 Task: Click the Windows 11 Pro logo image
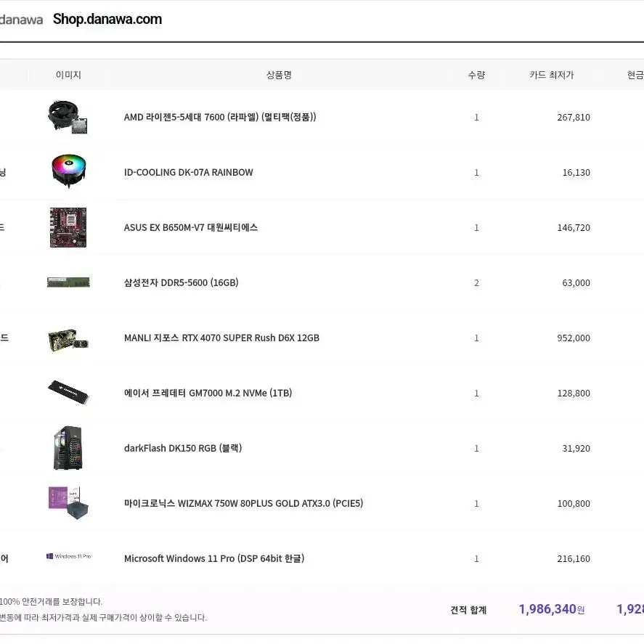[68, 556]
